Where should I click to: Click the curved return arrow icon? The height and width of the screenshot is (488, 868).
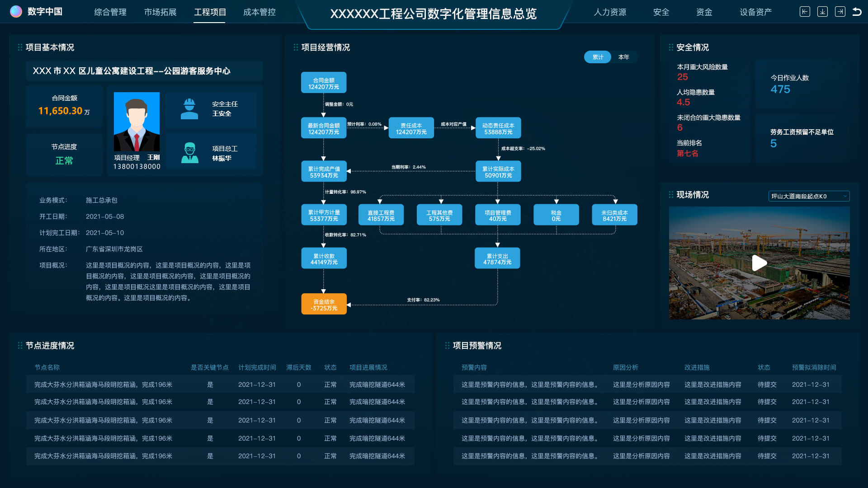point(857,12)
